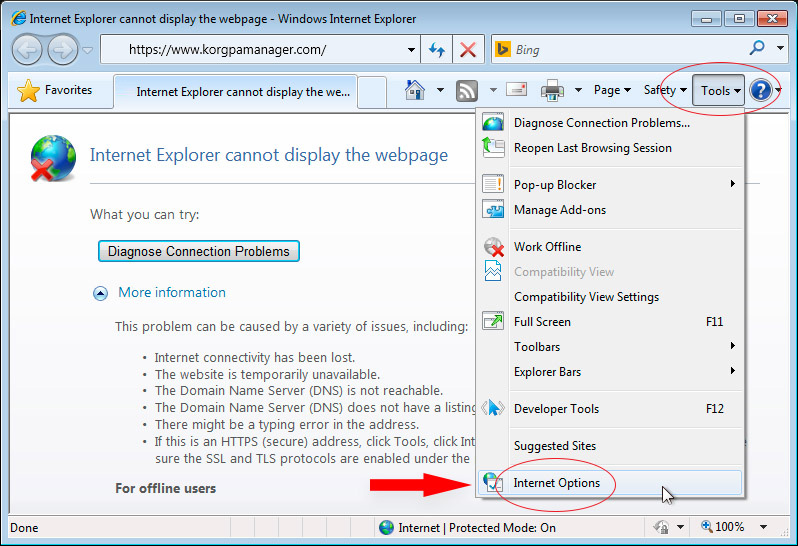This screenshot has width=798, height=546.
Task: Click the Work Offline globe icon
Action: tap(494, 247)
